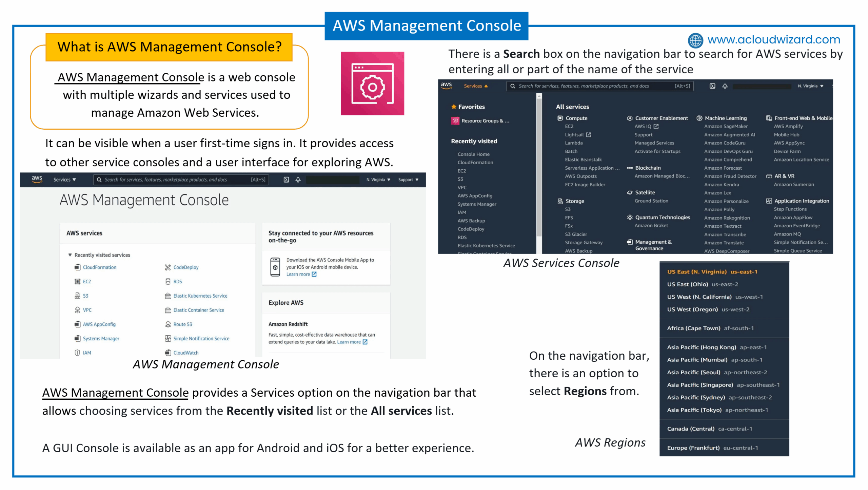Click the Compute category icon
The image size is (868, 490).
[560, 118]
